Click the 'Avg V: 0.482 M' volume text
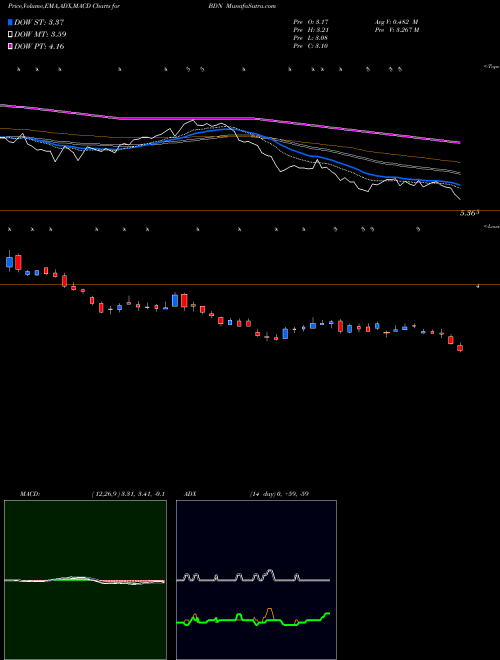The image size is (500, 660). point(396,22)
